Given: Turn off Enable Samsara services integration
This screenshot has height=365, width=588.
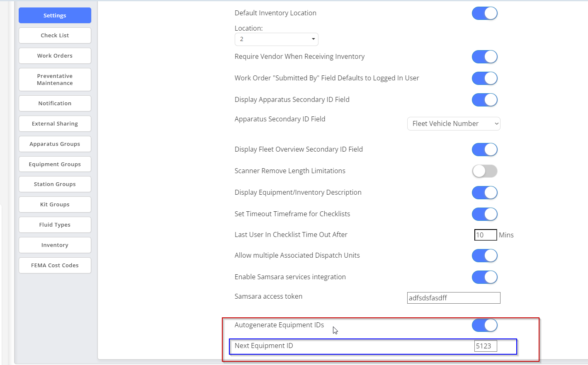Looking at the screenshot, I should tap(484, 277).
